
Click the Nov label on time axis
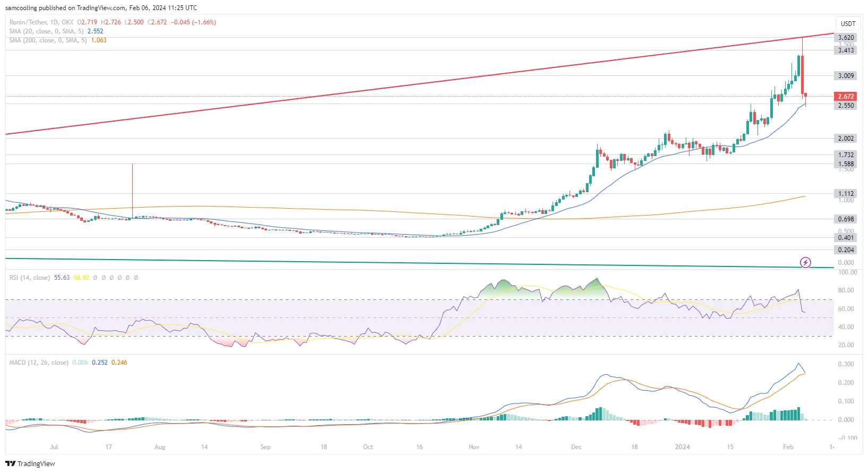click(474, 447)
